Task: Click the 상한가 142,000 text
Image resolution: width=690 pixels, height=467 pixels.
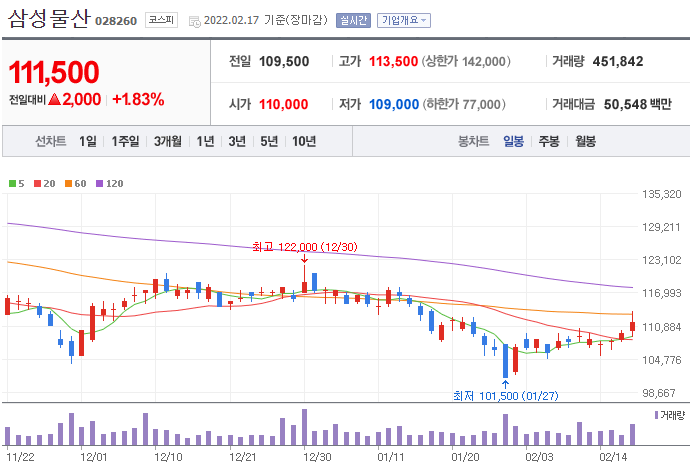Action: (466, 61)
